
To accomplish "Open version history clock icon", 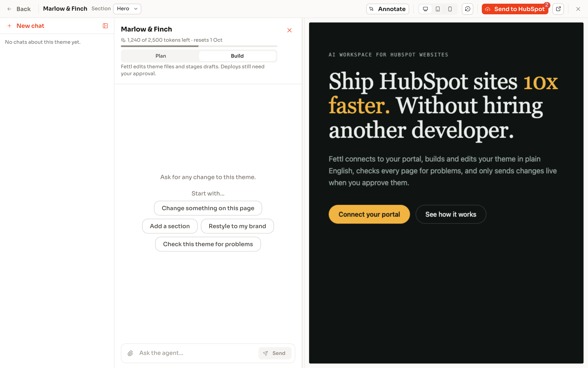I will point(468,9).
